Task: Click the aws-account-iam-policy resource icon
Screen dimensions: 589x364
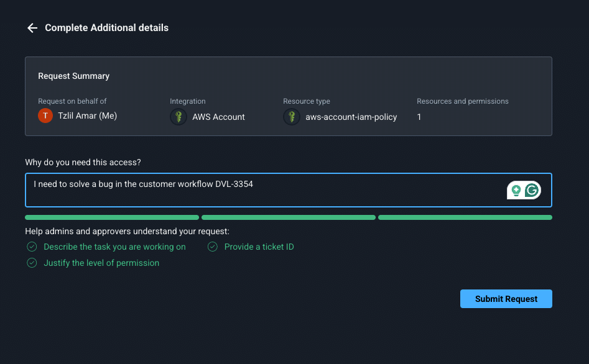Action: point(292,117)
